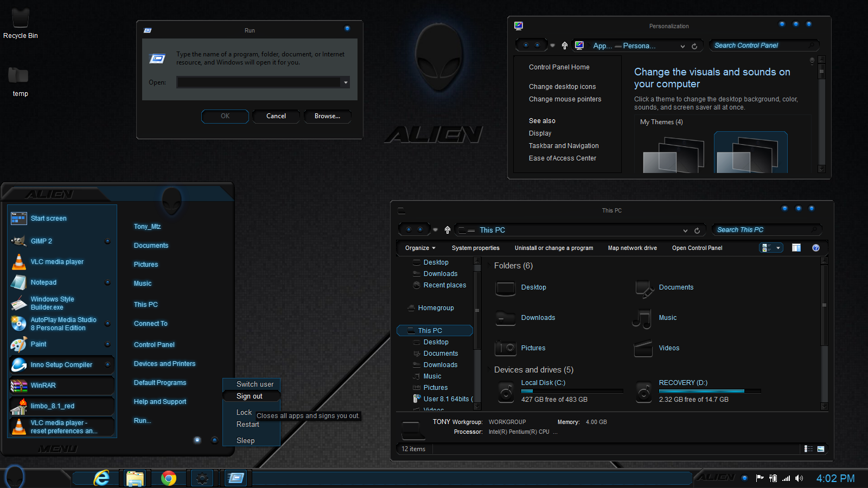The image size is (868, 488).
Task: Open the Change desktop icons link
Action: pyautogui.click(x=562, y=87)
